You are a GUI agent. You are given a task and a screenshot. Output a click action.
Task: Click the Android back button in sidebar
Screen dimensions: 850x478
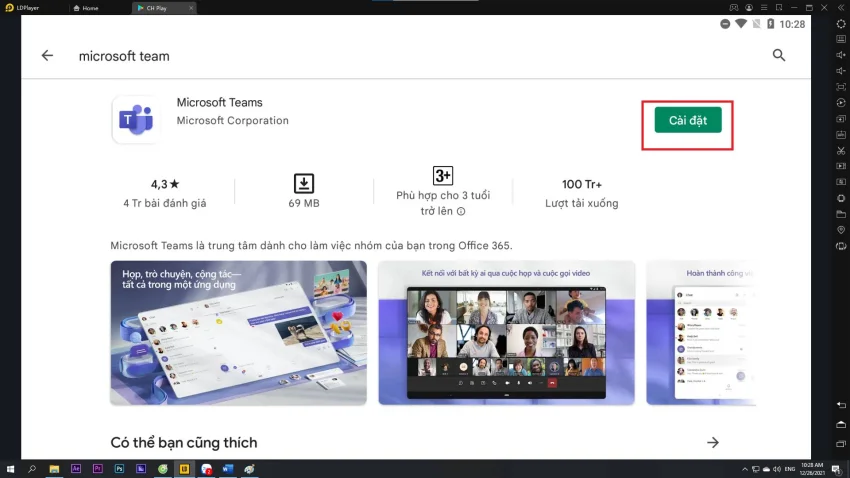point(841,405)
